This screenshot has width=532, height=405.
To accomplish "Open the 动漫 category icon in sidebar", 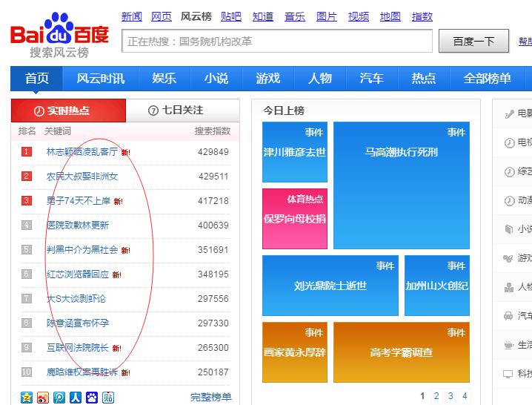I will pyautogui.click(x=509, y=201).
